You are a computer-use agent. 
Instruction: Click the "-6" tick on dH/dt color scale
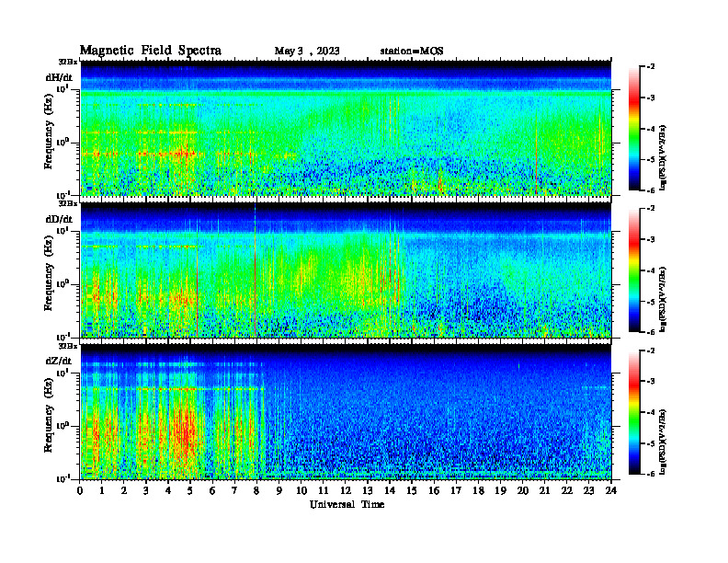[x=651, y=190]
